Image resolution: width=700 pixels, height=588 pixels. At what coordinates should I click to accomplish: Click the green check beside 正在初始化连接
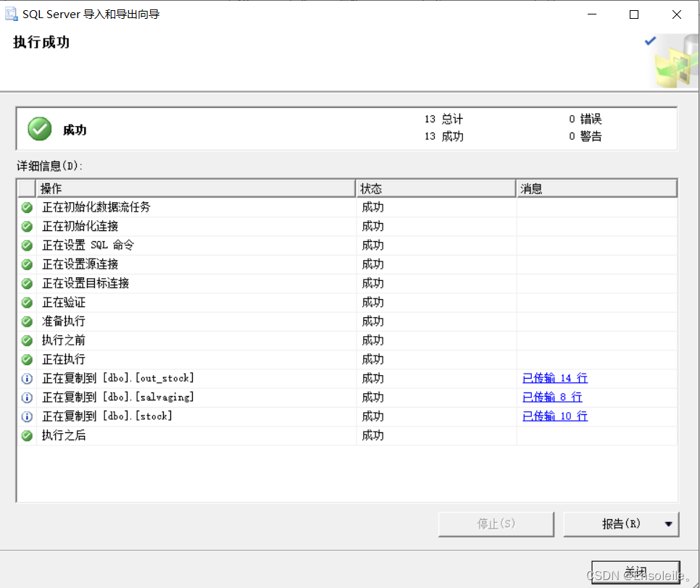[27, 226]
